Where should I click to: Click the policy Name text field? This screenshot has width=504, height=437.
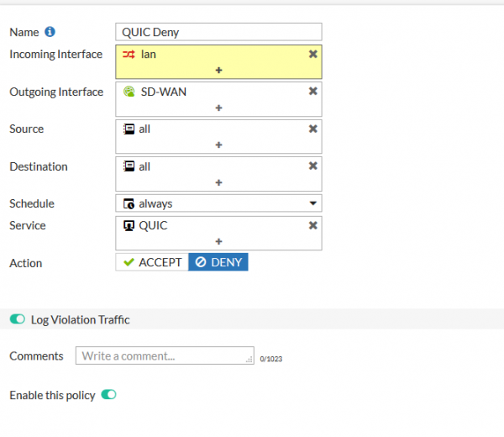click(218, 32)
